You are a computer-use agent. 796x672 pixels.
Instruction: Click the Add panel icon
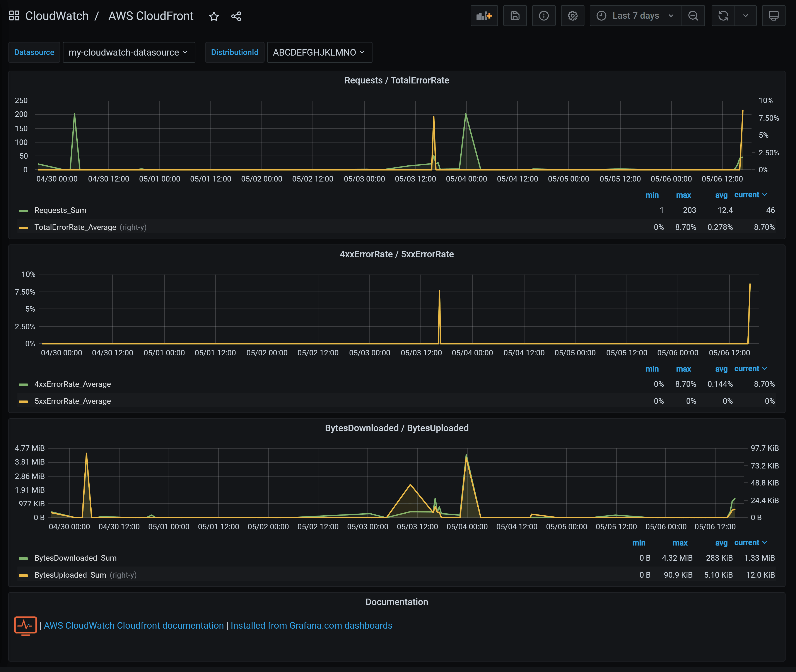[484, 16]
